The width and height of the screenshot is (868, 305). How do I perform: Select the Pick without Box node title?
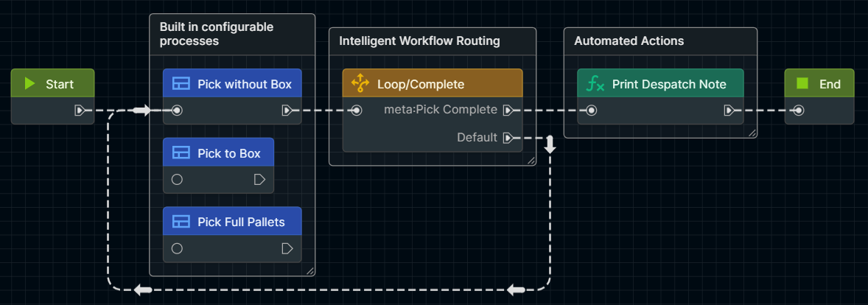coord(245,84)
